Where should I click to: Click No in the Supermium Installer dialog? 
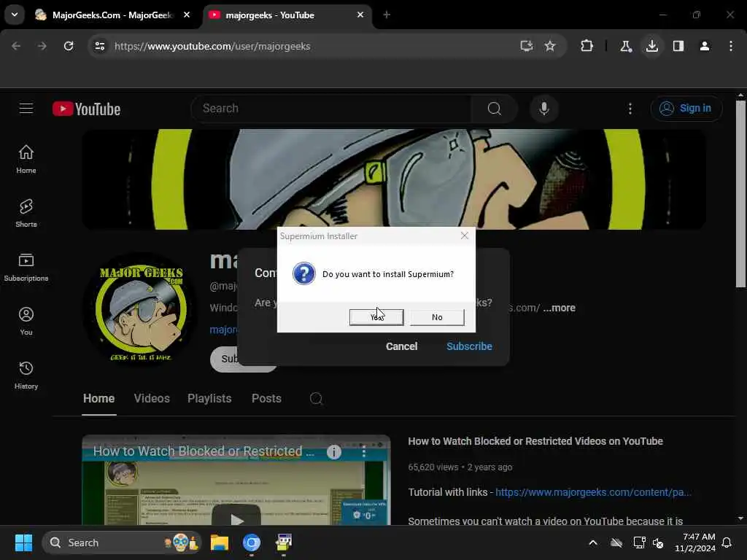pos(437,317)
